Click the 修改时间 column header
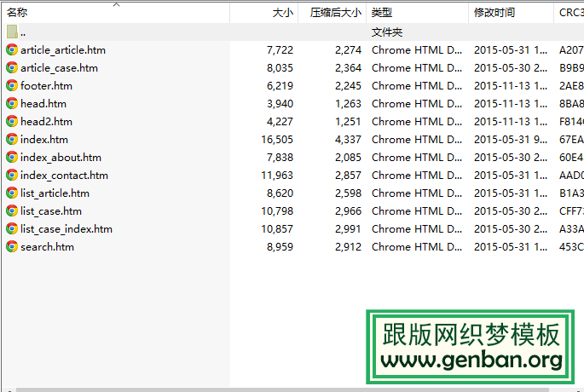This screenshot has height=392, width=584. [494, 14]
